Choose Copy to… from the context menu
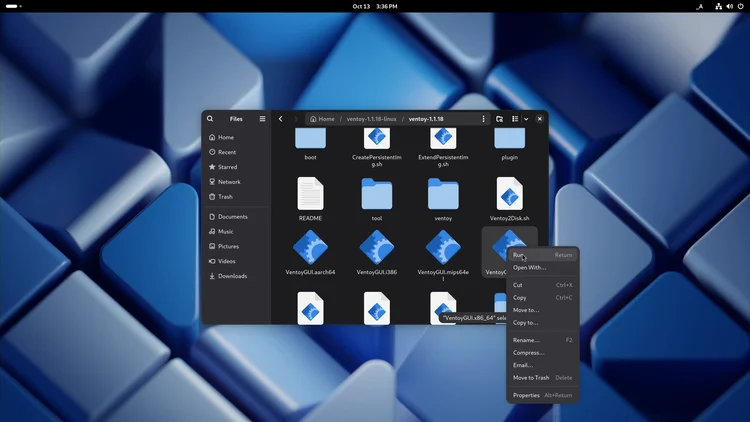750x422 pixels. [542, 322]
